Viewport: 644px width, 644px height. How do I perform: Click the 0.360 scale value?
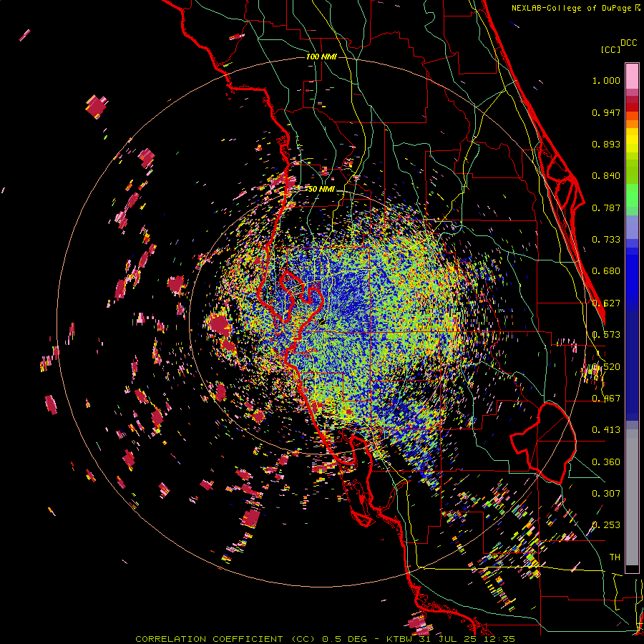[606, 462]
